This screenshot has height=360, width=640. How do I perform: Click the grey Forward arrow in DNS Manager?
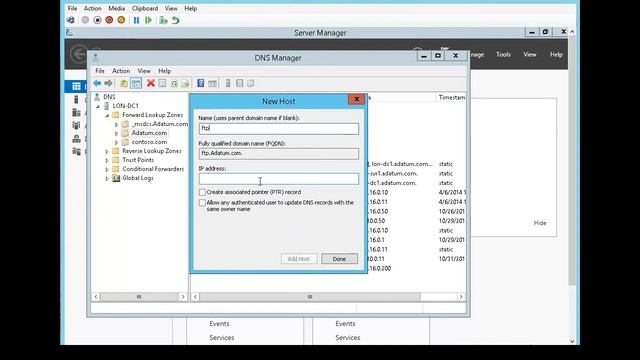108,83
